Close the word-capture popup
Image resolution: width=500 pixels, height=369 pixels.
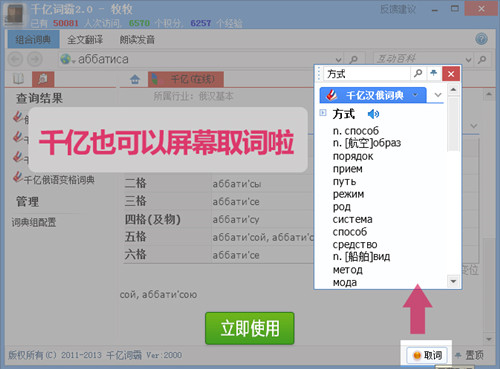tap(451, 74)
